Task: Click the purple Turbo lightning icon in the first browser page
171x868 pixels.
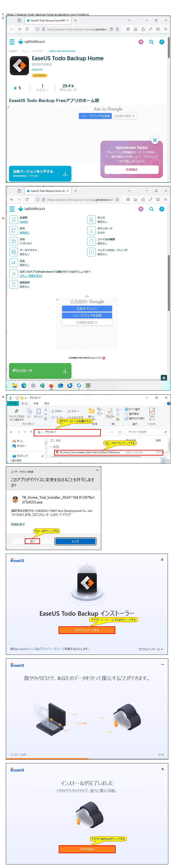Action: (x=141, y=42)
